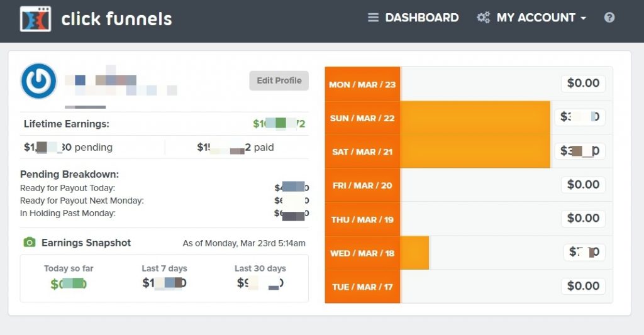Viewport: 644px width, 335px height.
Task: Open the help question mark icon
Action: point(609,18)
